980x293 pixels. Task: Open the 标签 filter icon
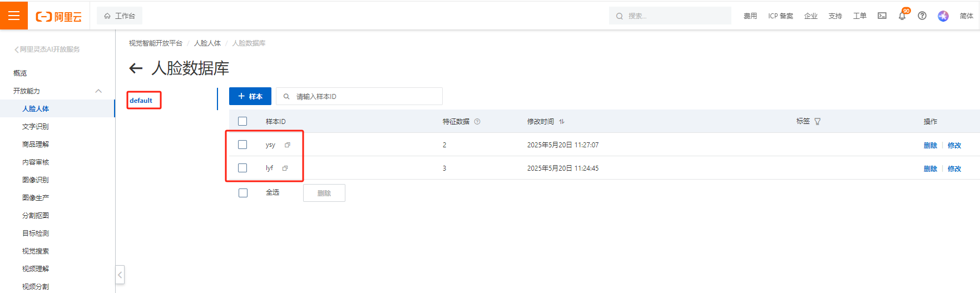point(818,122)
